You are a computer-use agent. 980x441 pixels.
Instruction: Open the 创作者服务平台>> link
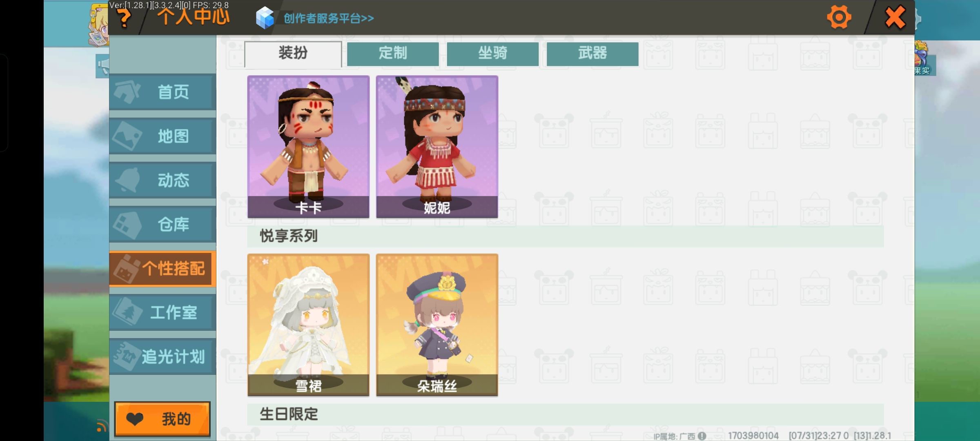click(329, 18)
